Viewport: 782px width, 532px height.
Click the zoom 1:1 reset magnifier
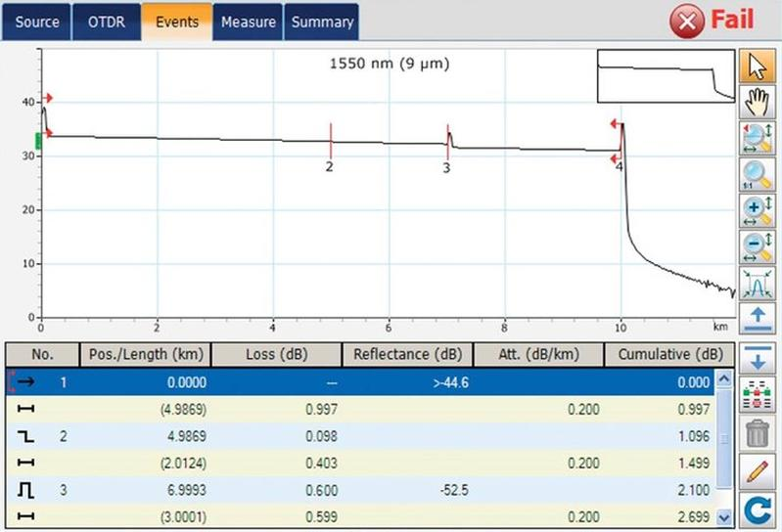[756, 175]
